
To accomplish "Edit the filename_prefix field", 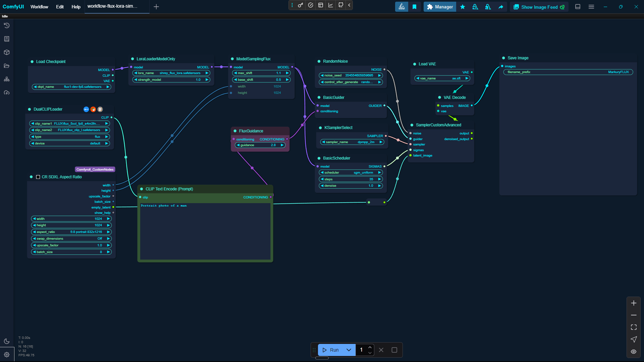I will (x=568, y=72).
